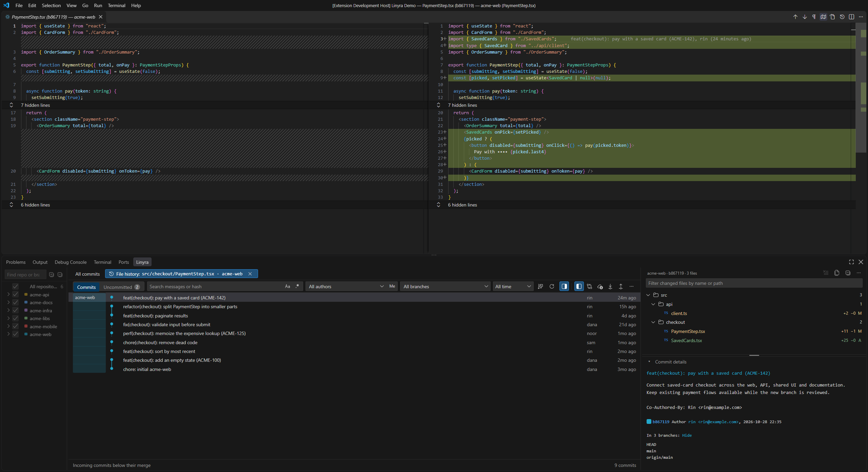Open the Selection menu
This screenshot has height=472, width=868.
[51, 5]
